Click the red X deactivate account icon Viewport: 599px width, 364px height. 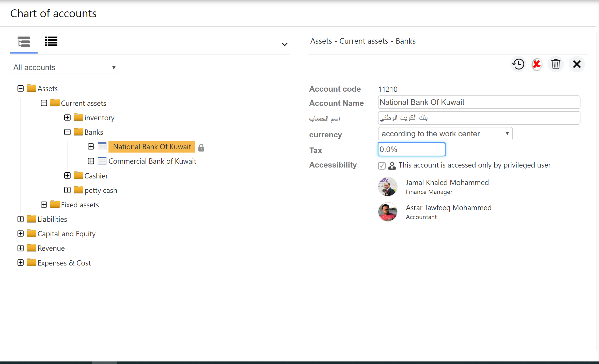click(x=537, y=64)
